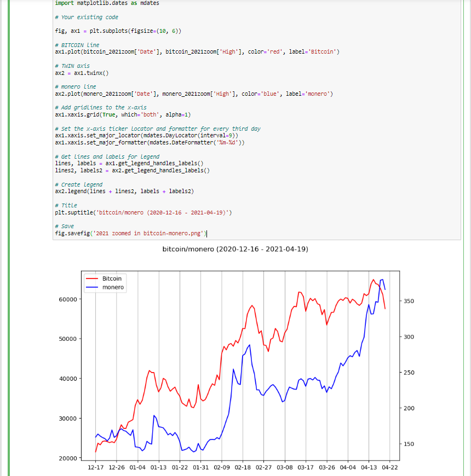Click the '# BITCOIN line' comment
471x476 pixels.
[x=77, y=45]
